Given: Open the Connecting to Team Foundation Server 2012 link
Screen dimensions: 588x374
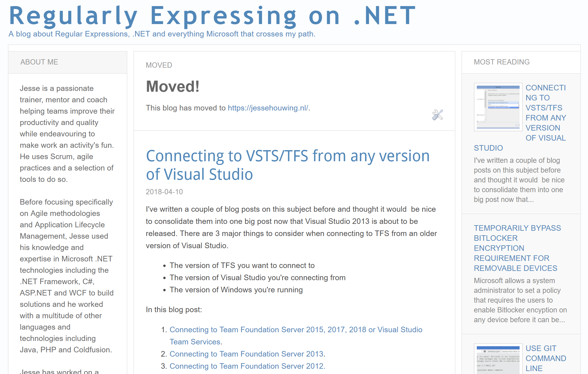Looking at the screenshot, I should [246, 366].
